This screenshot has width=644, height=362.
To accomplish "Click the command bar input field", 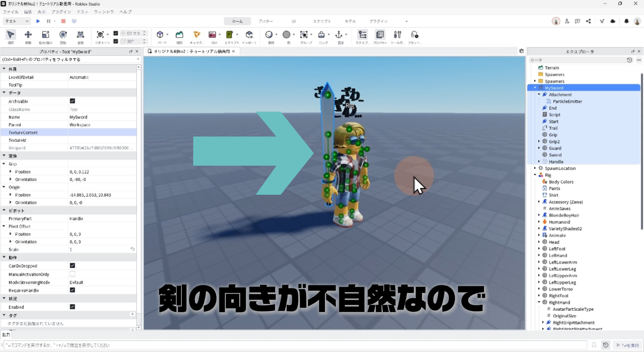I will (295, 345).
